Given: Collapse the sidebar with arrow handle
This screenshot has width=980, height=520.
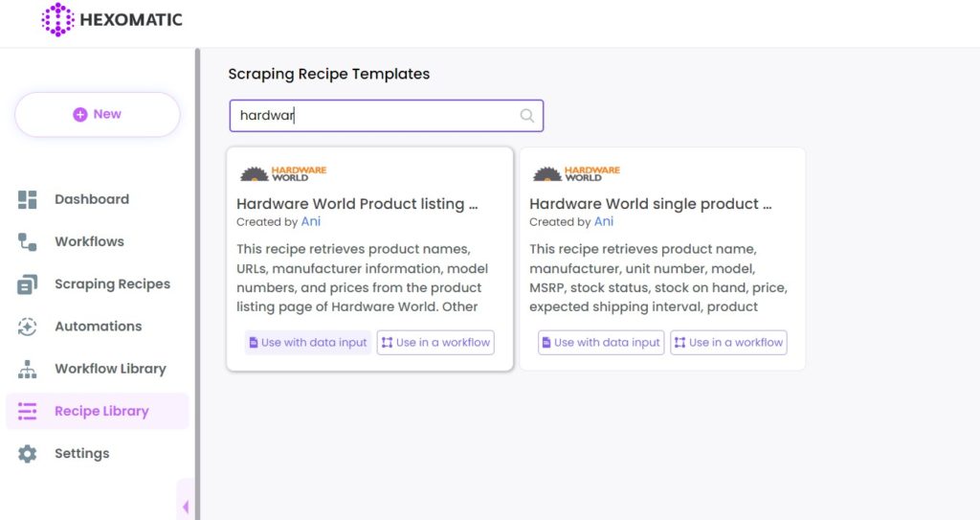Looking at the screenshot, I should (x=186, y=507).
